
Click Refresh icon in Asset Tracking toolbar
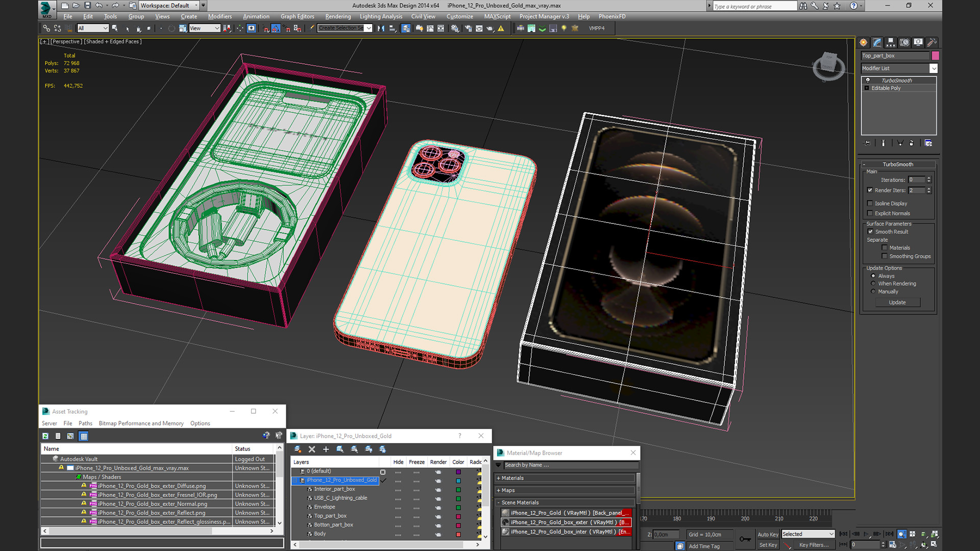45,436
